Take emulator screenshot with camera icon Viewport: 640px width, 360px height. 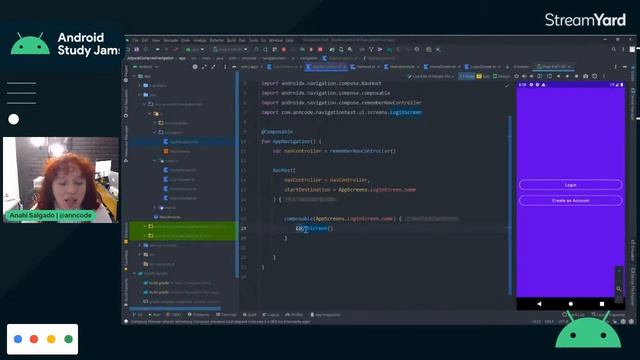pyautogui.click(x=586, y=76)
